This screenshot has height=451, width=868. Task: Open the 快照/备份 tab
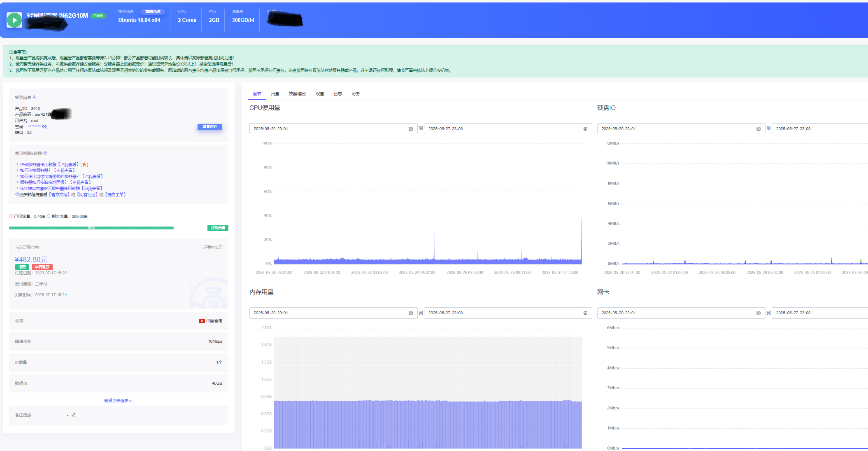click(297, 94)
